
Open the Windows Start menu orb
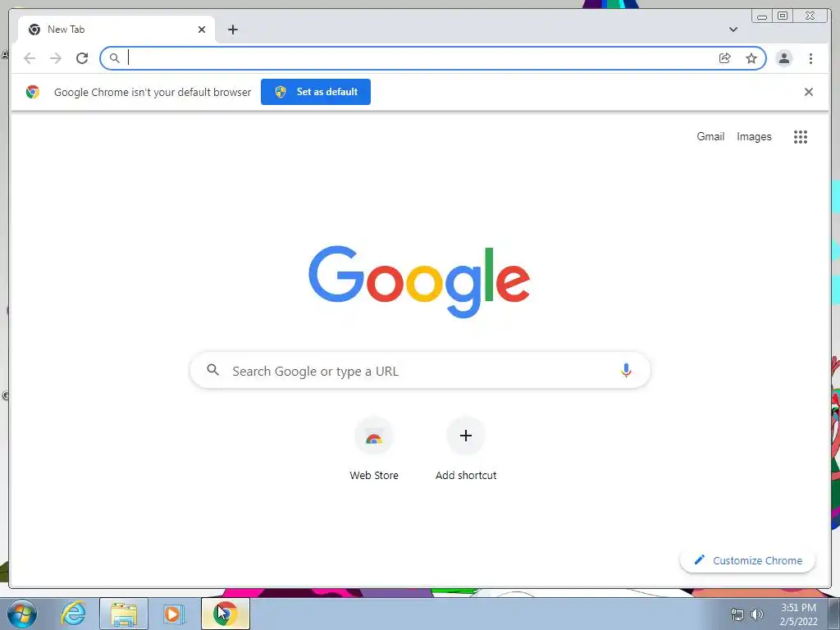click(22, 614)
